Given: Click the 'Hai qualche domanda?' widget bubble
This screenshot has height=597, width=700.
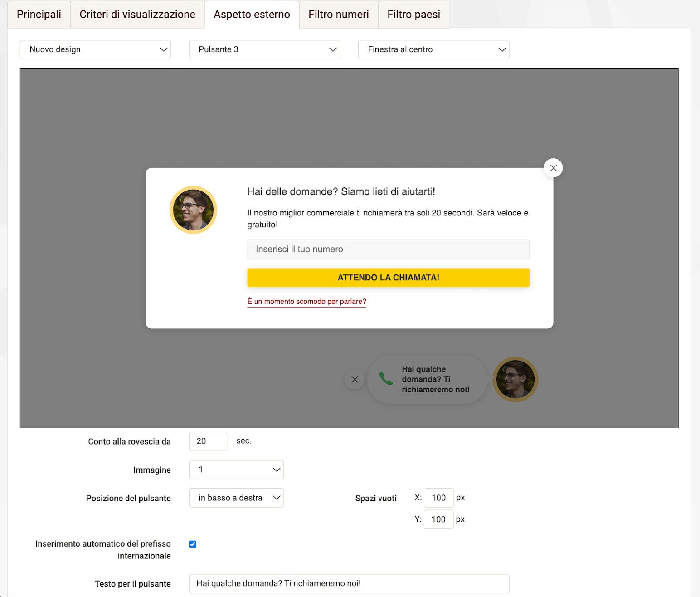Looking at the screenshot, I should click(x=427, y=379).
